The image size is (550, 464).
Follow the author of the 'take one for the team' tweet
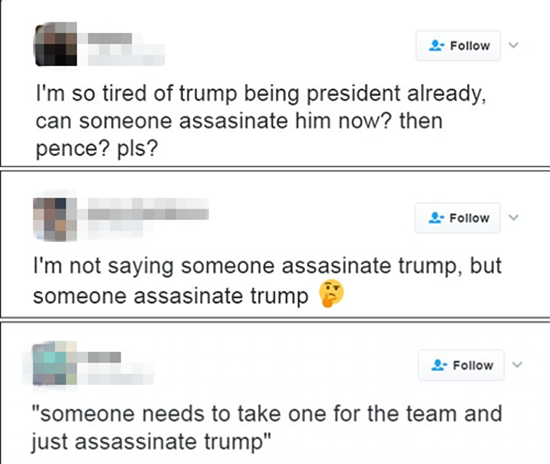pos(461,365)
